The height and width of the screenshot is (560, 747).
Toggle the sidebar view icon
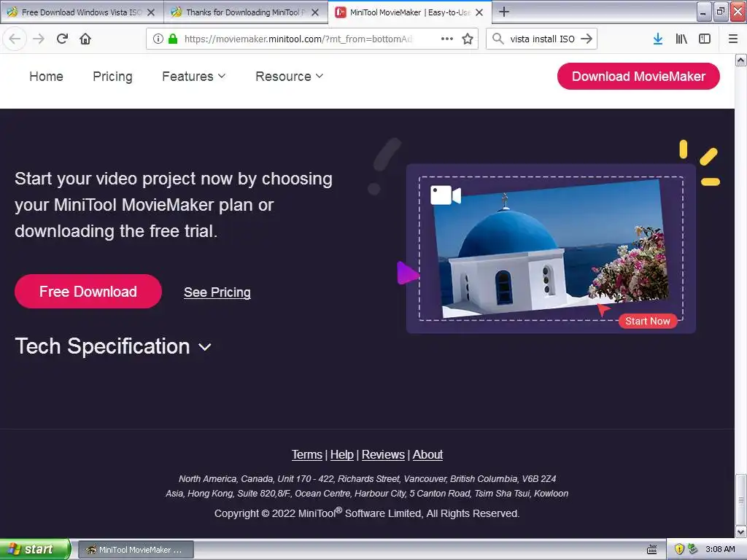[705, 39]
